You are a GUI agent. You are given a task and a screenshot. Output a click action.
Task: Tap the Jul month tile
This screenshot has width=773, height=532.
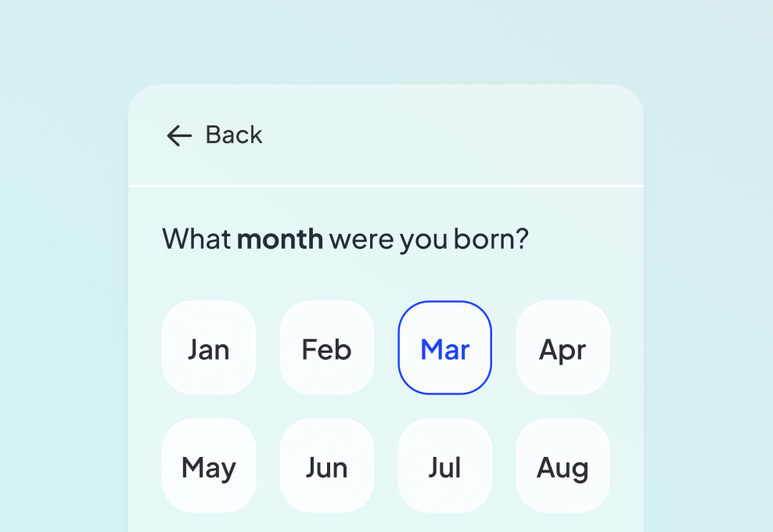pyautogui.click(x=445, y=466)
